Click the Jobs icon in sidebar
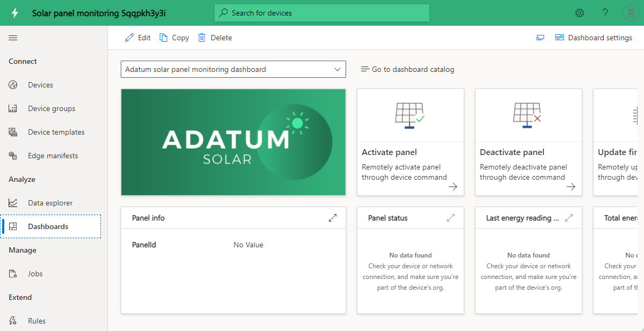Viewport: 644px width, 331px height. point(13,274)
